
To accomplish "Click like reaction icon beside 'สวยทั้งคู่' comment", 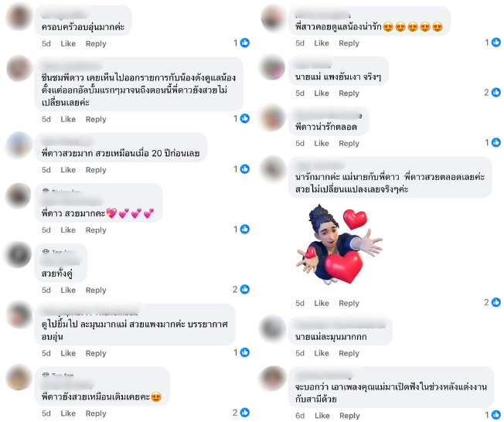I will 245,289.
